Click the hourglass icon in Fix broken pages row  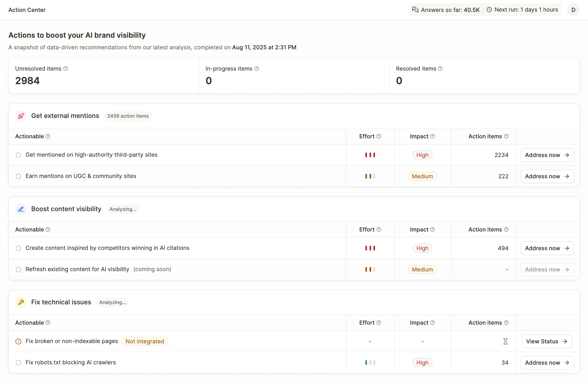[x=506, y=341]
